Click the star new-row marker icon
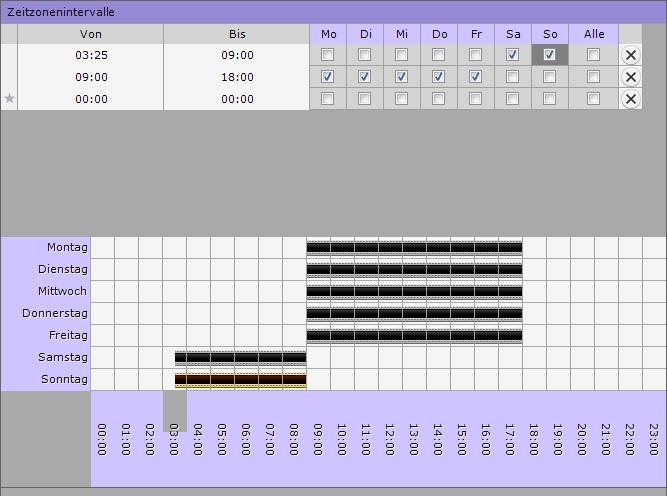 pos(9,99)
